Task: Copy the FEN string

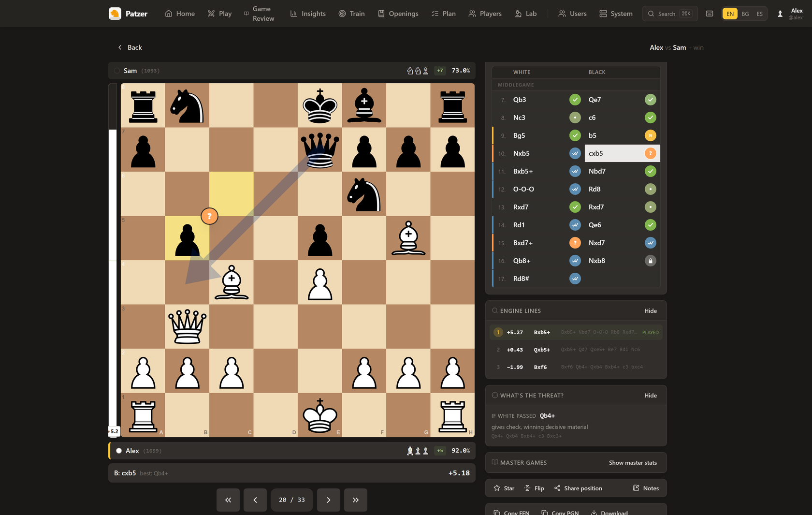Action: (x=511, y=512)
